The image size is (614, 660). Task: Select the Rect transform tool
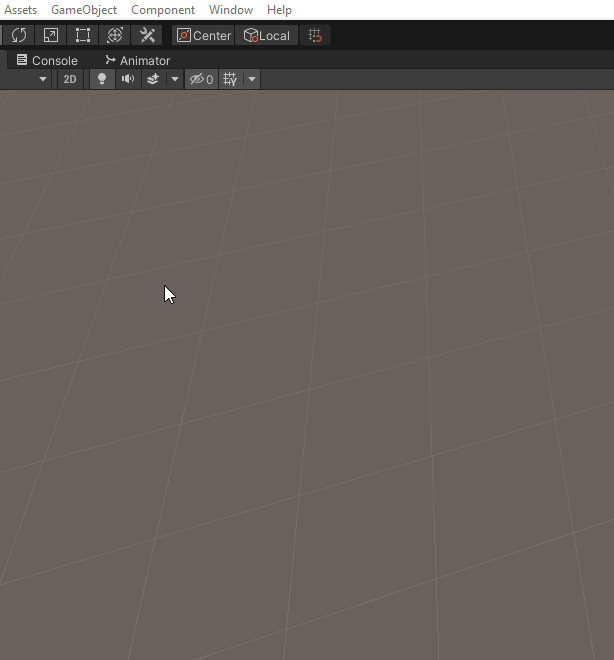click(x=83, y=35)
